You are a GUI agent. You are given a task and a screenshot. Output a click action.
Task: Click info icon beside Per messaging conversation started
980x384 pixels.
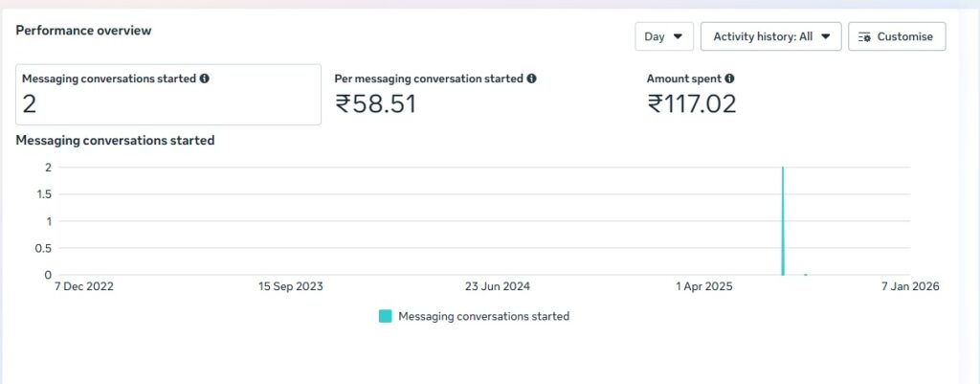(x=531, y=79)
